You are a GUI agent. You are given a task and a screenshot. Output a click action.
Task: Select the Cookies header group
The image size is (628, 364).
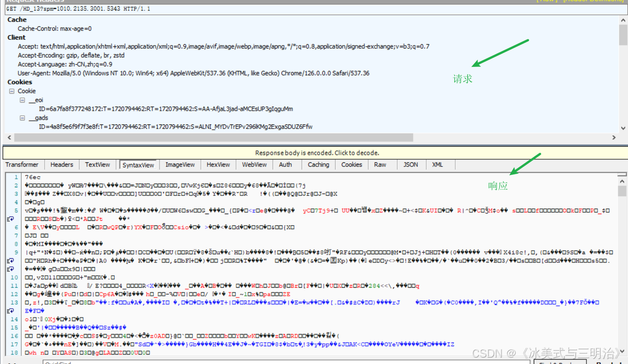20,82
